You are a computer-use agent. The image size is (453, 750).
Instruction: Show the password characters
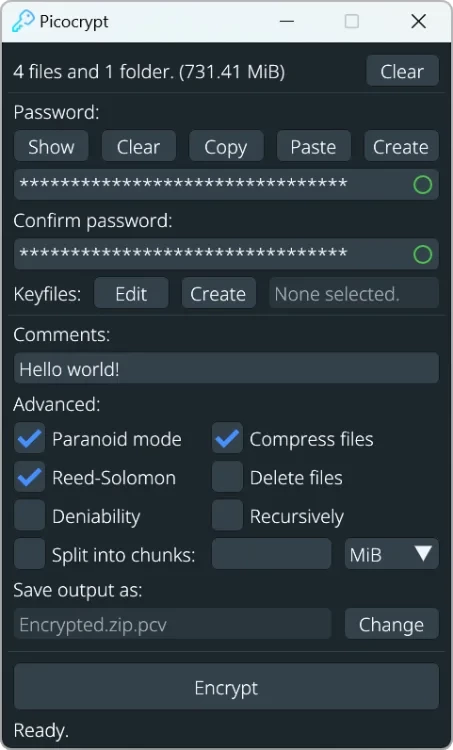pos(51,146)
